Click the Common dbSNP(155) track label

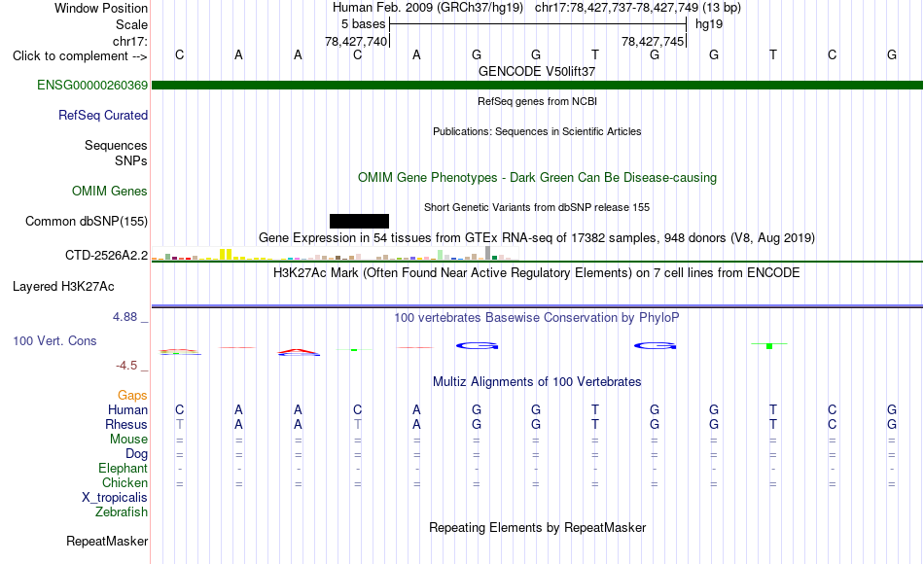tap(87, 221)
